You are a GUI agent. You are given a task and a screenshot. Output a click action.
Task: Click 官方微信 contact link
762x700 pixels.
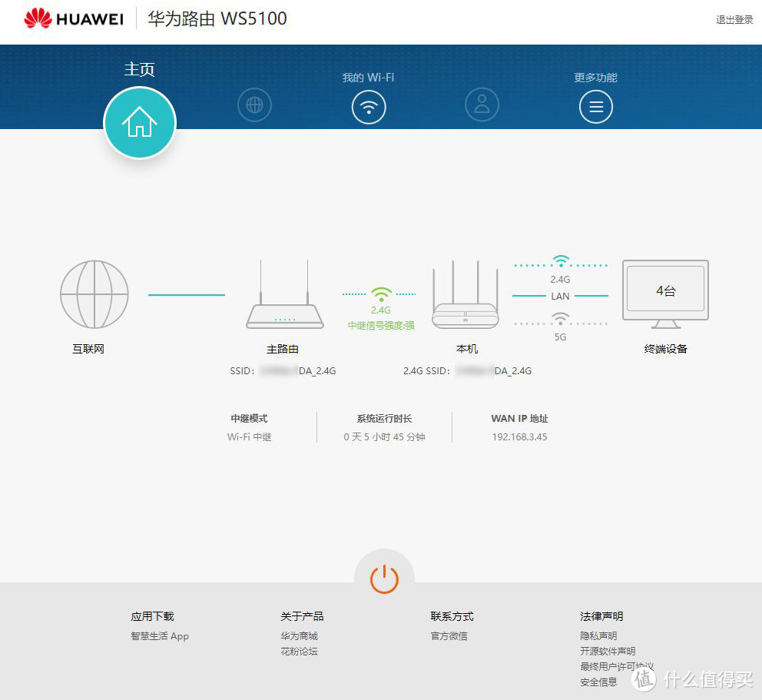(x=449, y=635)
